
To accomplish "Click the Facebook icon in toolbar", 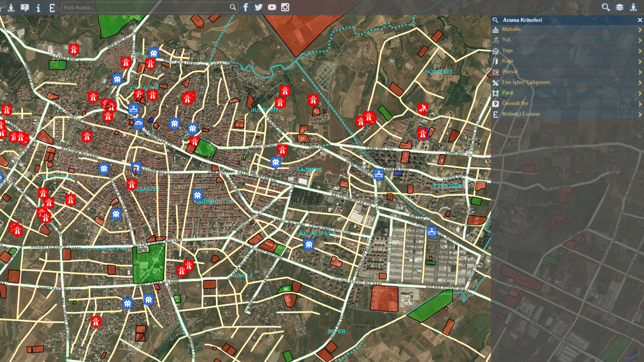I will point(246,7).
